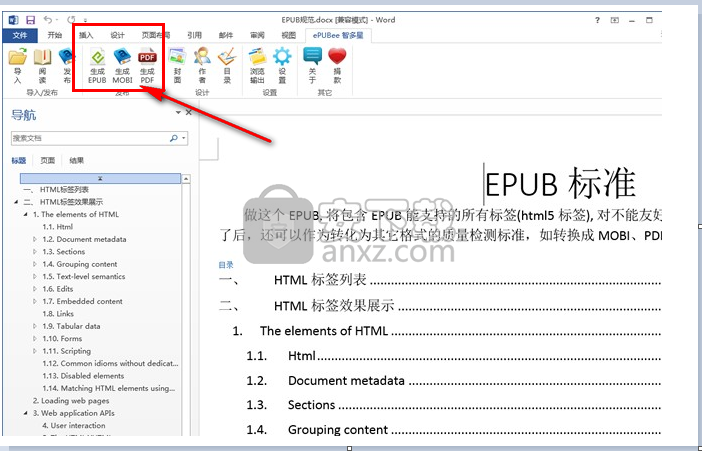This screenshot has width=702, height=451.
Task: Click the 捐款 donate heart icon
Action: point(338,66)
